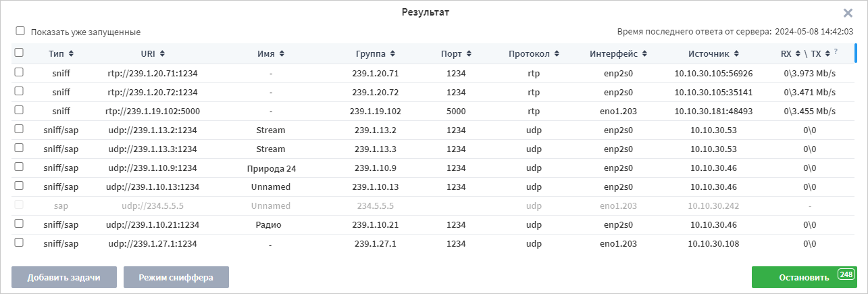Click the Порт column sort icon
This screenshot has height=294, width=868.
pyautogui.click(x=469, y=53)
